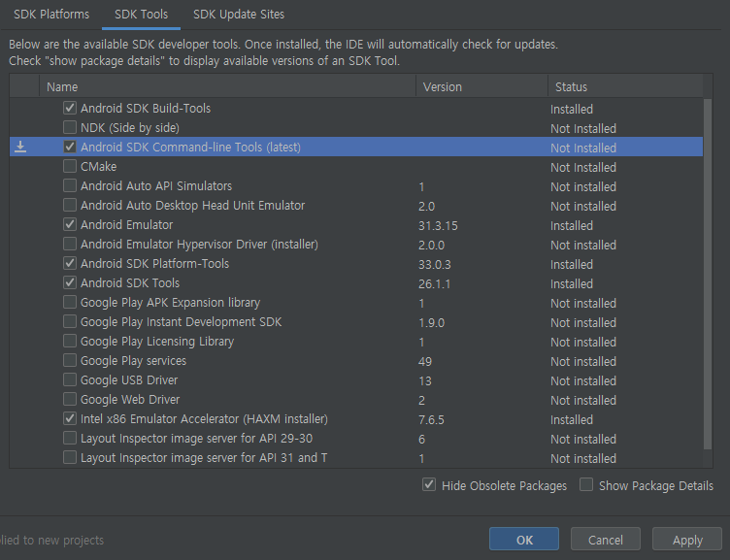Click the Apply button
Viewport: 730px width, 560px height.
pos(687,540)
